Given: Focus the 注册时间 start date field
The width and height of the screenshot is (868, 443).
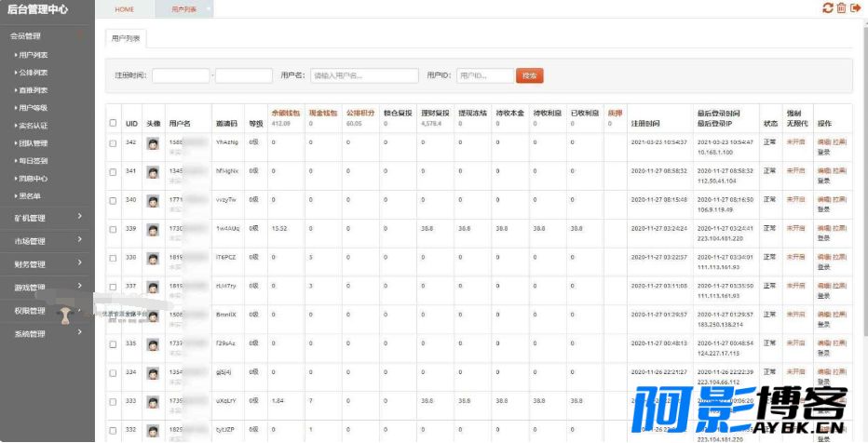Looking at the screenshot, I should pyautogui.click(x=181, y=75).
